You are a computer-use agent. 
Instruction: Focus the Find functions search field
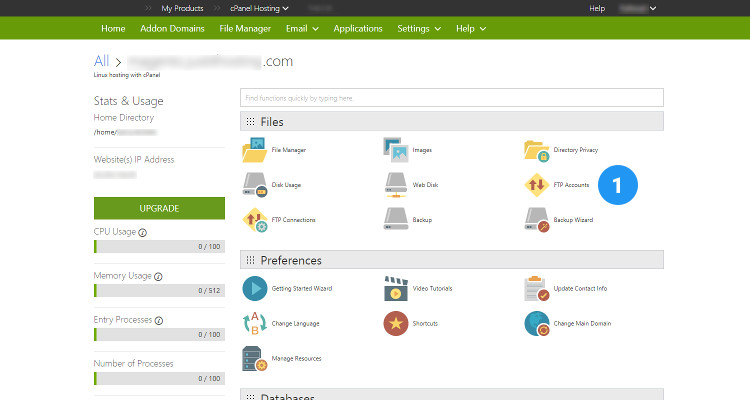tap(451, 97)
